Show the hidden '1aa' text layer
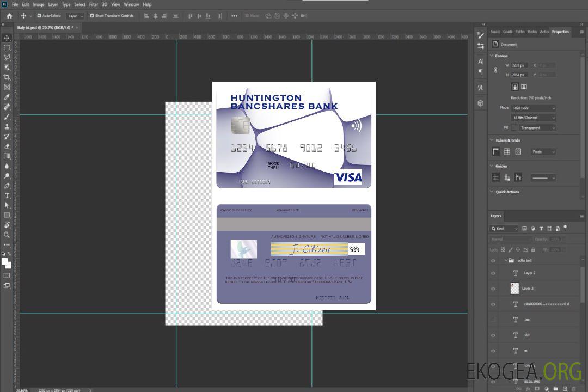588x392 pixels. 493,320
